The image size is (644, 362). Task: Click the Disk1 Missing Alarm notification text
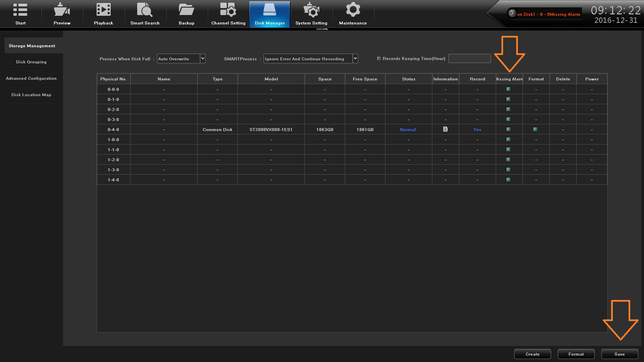point(548,14)
